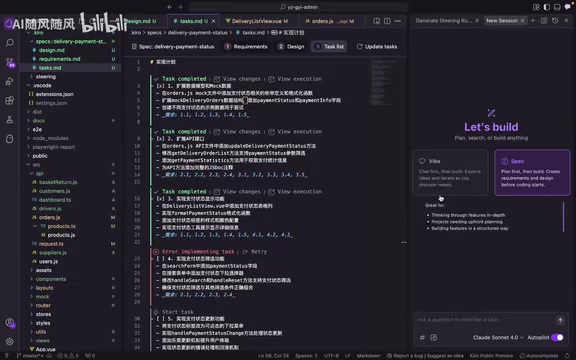This screenshot has width=576, height=360.
Task: Expand the docs folder
Action: (x=39, y=120)
